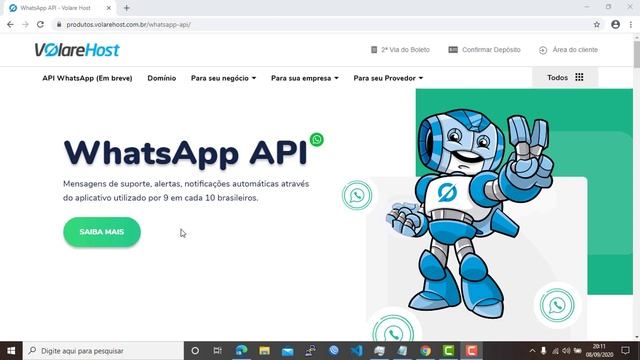The width and height of the screenshot is (640, 360).
Task: Click the Área do cliente login icon
Action: (543, 50)
